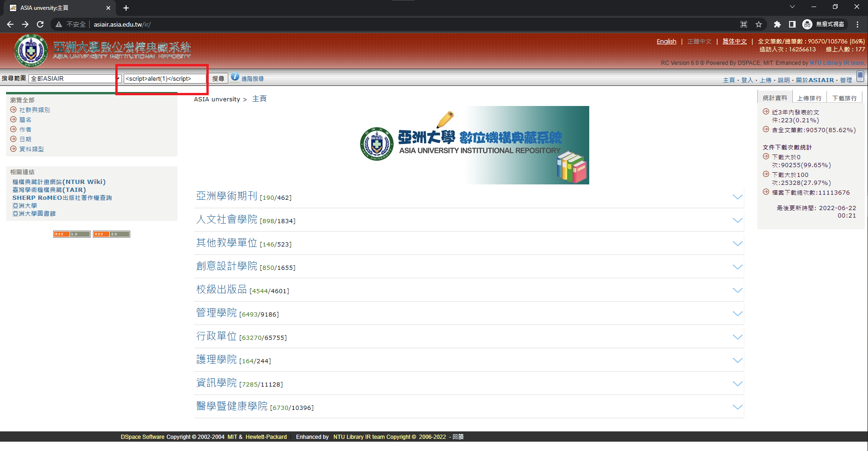Open 說明 help link
Viewport: 868px width, 451px height.
(783, 80)
